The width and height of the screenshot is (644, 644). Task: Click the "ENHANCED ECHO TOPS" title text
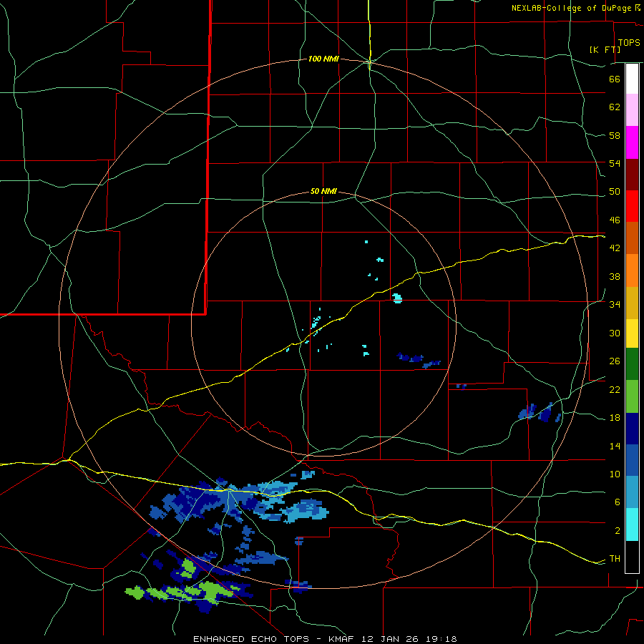coord(251,639)
